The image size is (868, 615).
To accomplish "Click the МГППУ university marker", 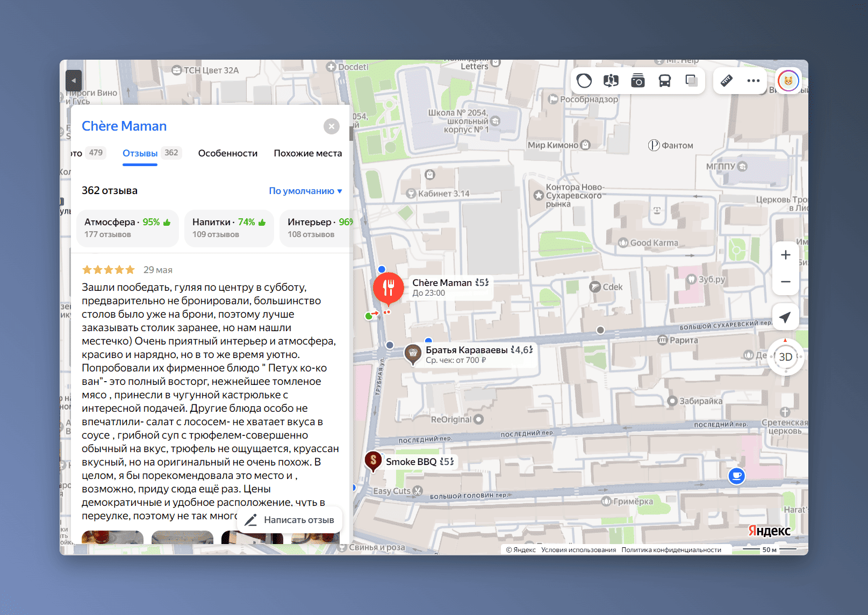I will click(743, 167).
